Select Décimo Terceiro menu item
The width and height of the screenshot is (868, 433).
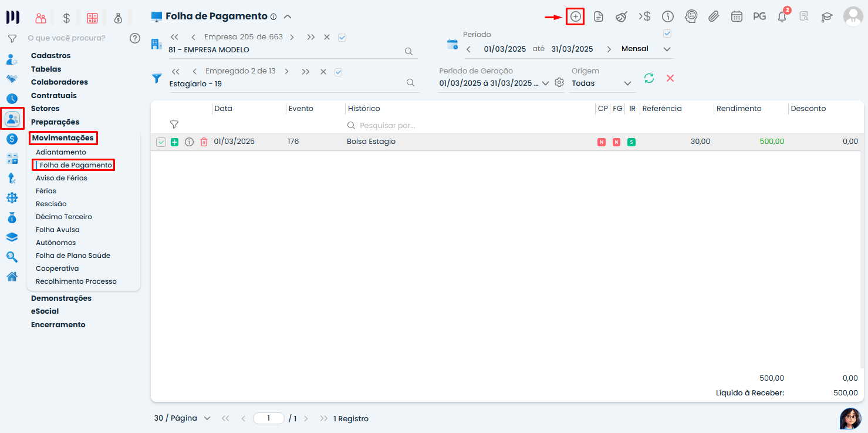point(63,217)
